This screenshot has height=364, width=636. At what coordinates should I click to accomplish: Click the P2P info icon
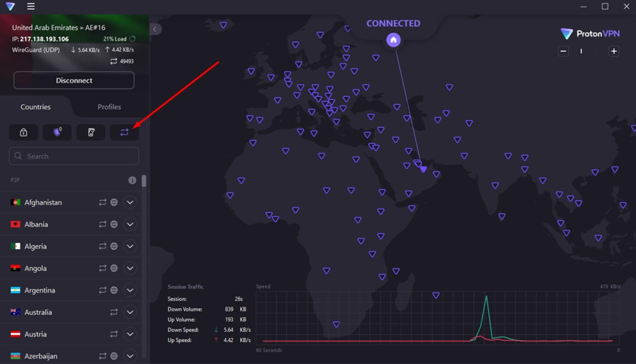[x=133, y=180]
